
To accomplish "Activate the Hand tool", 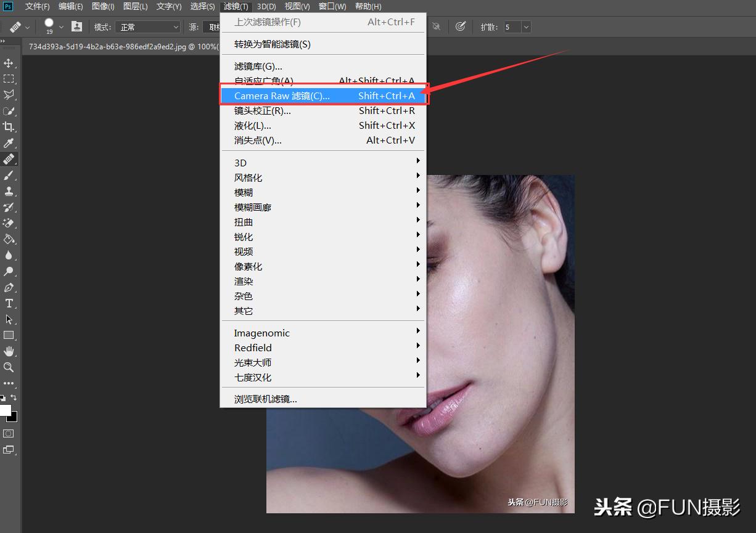I will tap(9, 351).
